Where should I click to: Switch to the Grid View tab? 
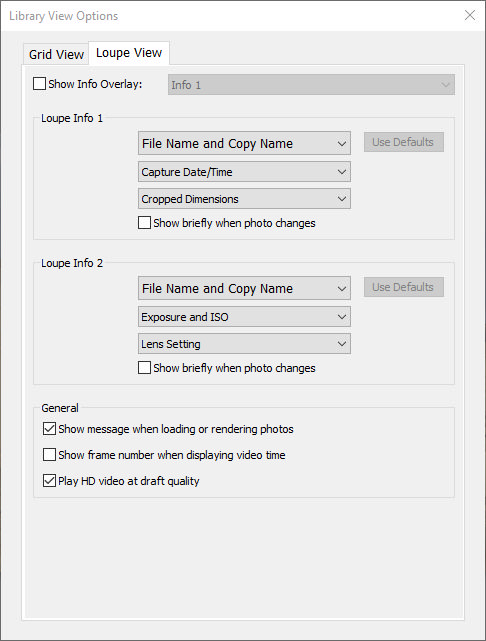coord(56,54)
